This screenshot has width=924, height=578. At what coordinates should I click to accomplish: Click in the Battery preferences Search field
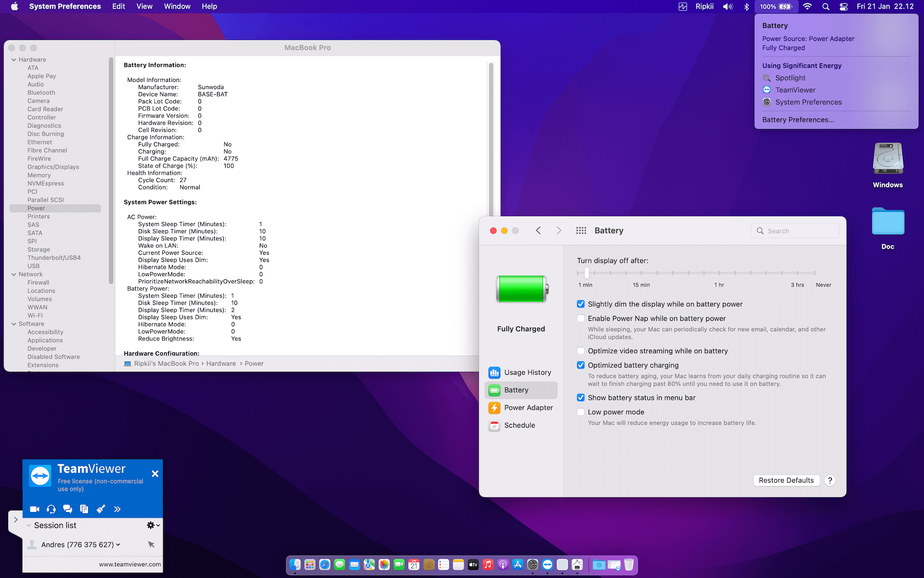(795, 231)
